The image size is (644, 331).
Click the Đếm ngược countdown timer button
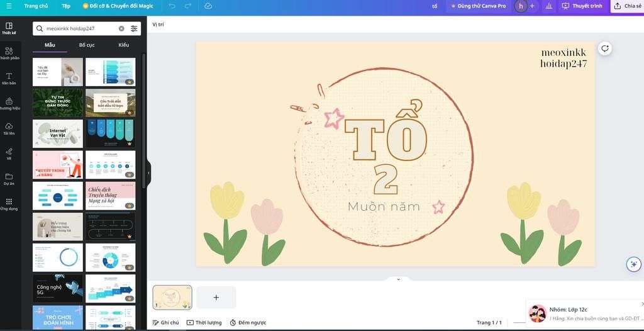(x=248, y=323)
